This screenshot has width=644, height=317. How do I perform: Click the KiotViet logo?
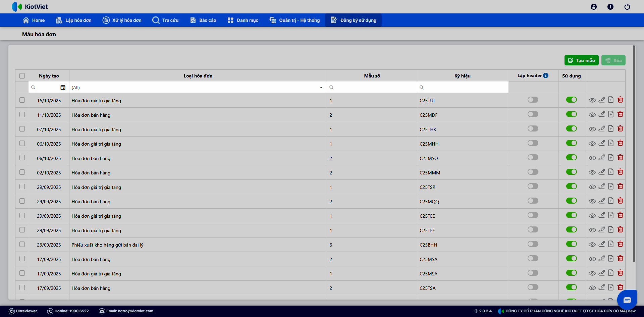pyautogui.click(x=30, y=7)
